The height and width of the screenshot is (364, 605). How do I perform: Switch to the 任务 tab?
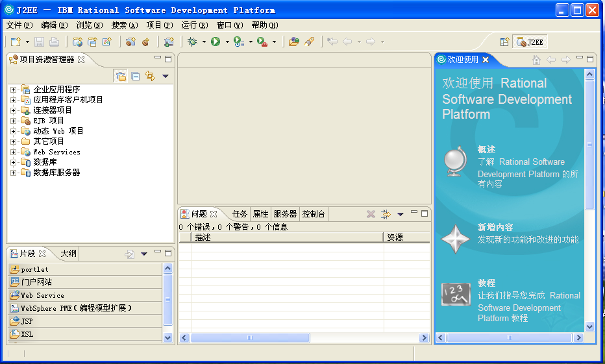[x=240, y=214]
